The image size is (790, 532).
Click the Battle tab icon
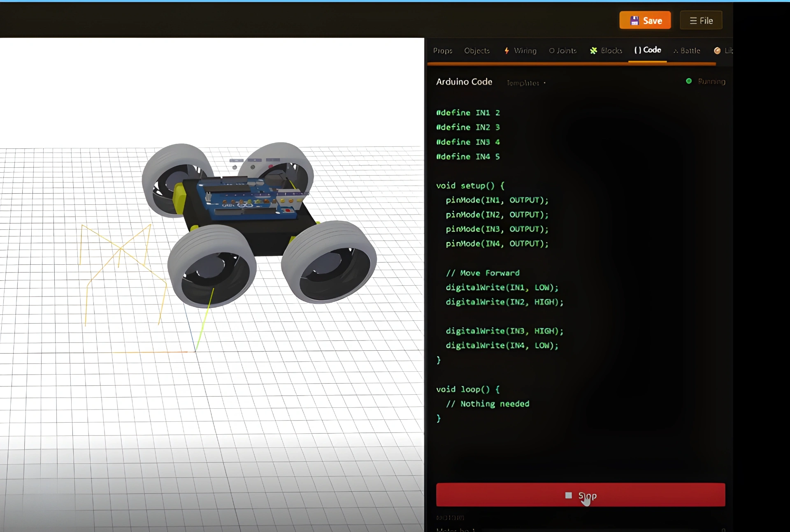pyautogui.click(x=676, y=51)
